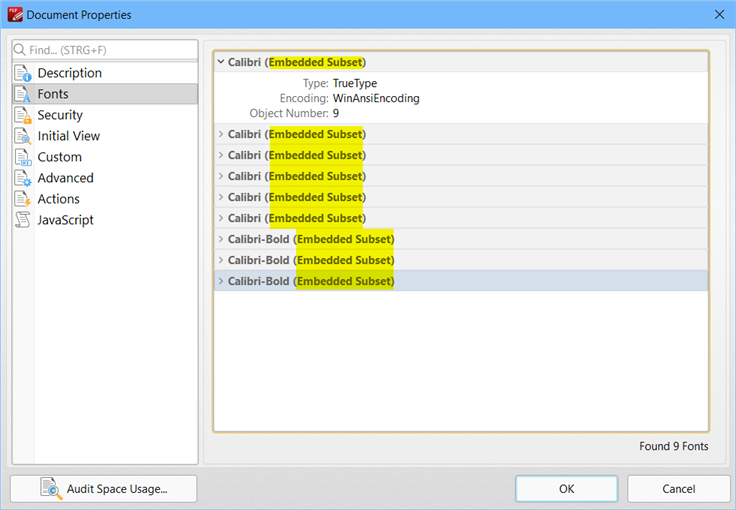Click the Audit Space Usage document icon

(51, 488)
